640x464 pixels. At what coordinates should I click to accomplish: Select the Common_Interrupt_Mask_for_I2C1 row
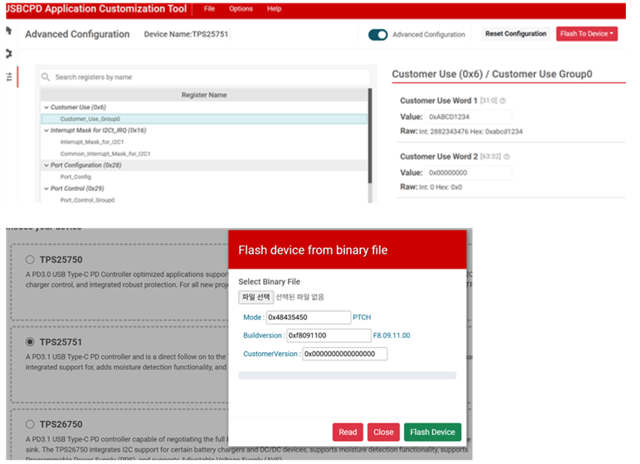pos(204,154)
